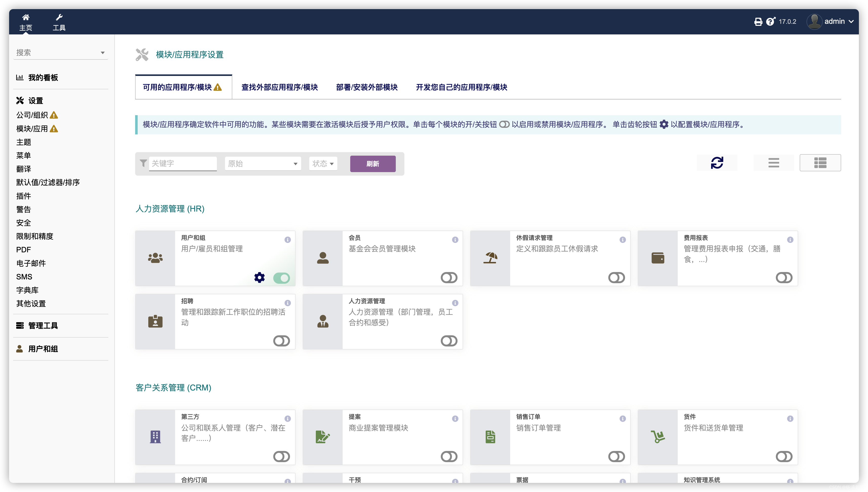Open gear settings for Users & Groups module
This screenshot has width=868, height=492.
click(x=259, y=277)
